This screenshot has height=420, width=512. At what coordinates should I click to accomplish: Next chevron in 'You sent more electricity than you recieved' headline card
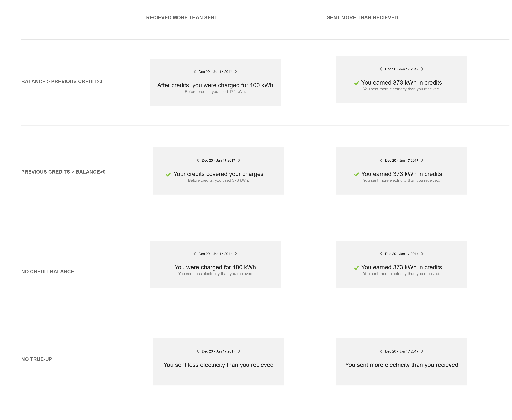pyautogui.click(x=422, y=351)
